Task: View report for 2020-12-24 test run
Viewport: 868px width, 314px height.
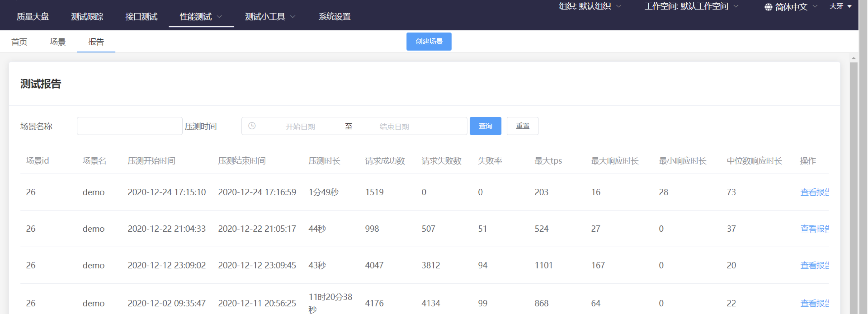Action: click(x=814, y=192)
